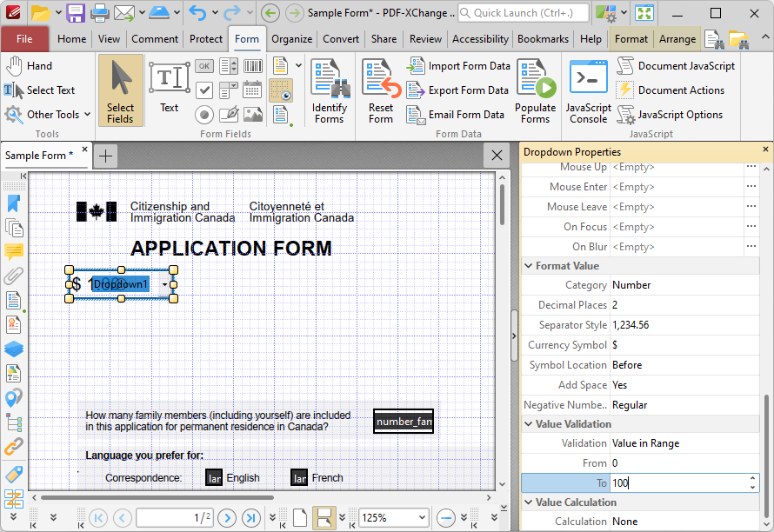Add a radio button form field
Viewport: 774px width, 532px height.
(x=204, y=115)
